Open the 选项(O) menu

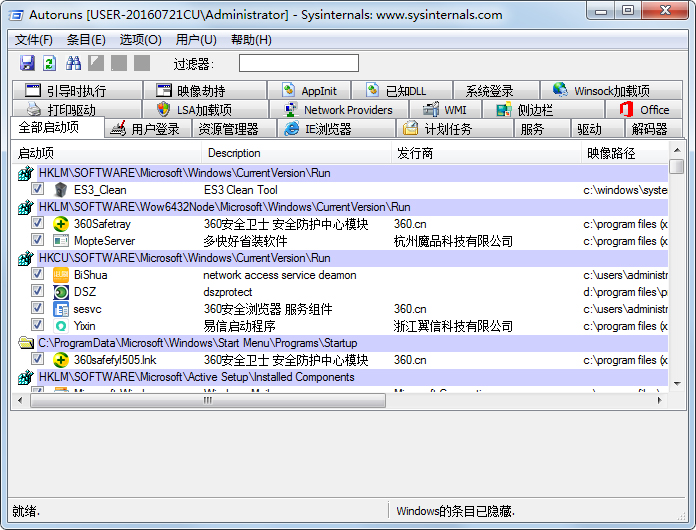140,40
